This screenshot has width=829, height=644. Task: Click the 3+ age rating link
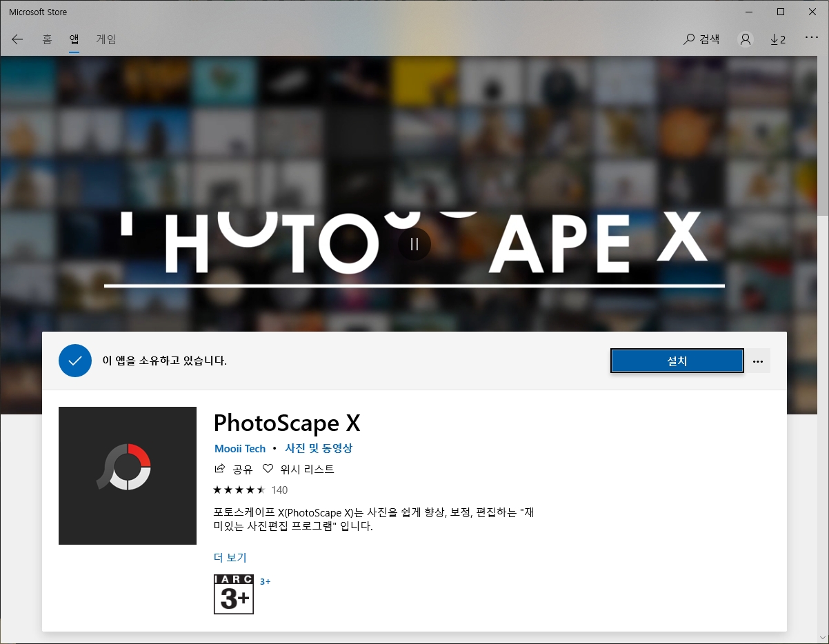(266, 582)
